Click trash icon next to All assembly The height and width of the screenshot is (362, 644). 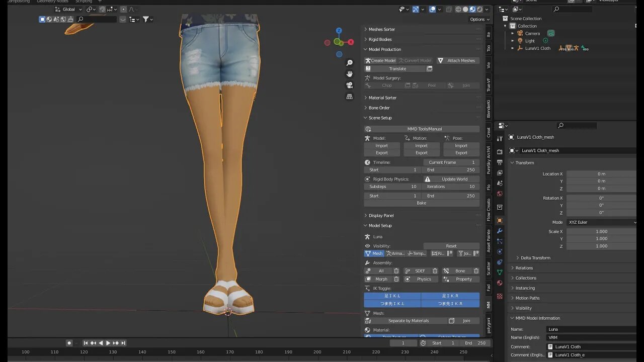coord(396,271)
